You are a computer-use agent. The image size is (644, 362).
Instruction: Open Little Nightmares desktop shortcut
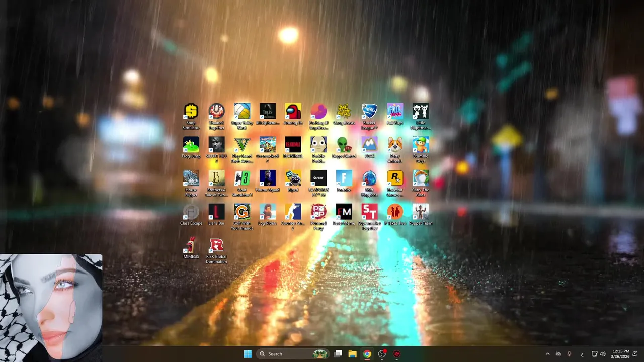click(421, 111)
